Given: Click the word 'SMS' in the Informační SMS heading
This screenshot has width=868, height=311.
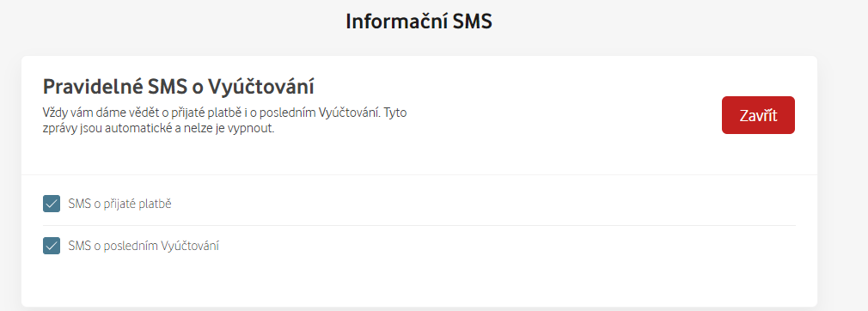Looking at the screenshot, I should click(x=472, y=21).
